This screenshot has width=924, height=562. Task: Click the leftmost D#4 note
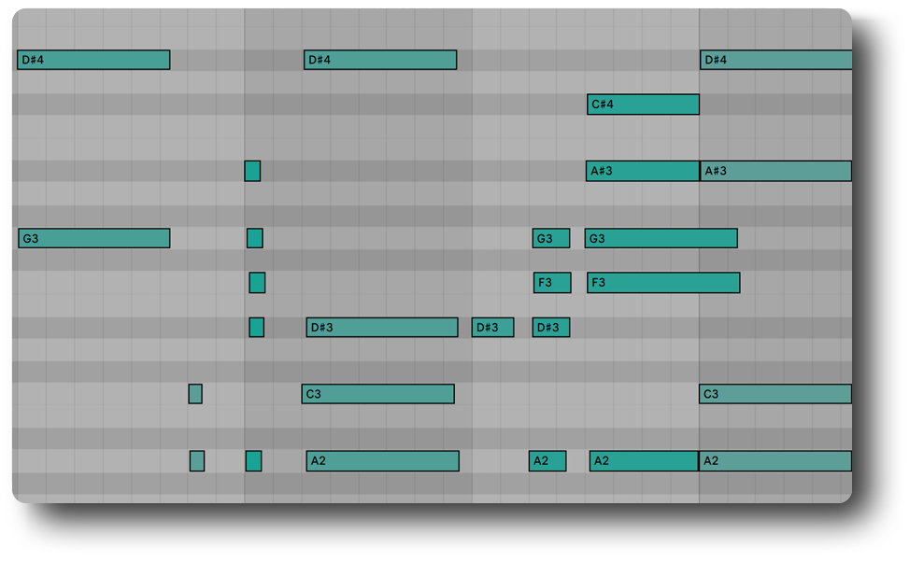tap(93, 60)
